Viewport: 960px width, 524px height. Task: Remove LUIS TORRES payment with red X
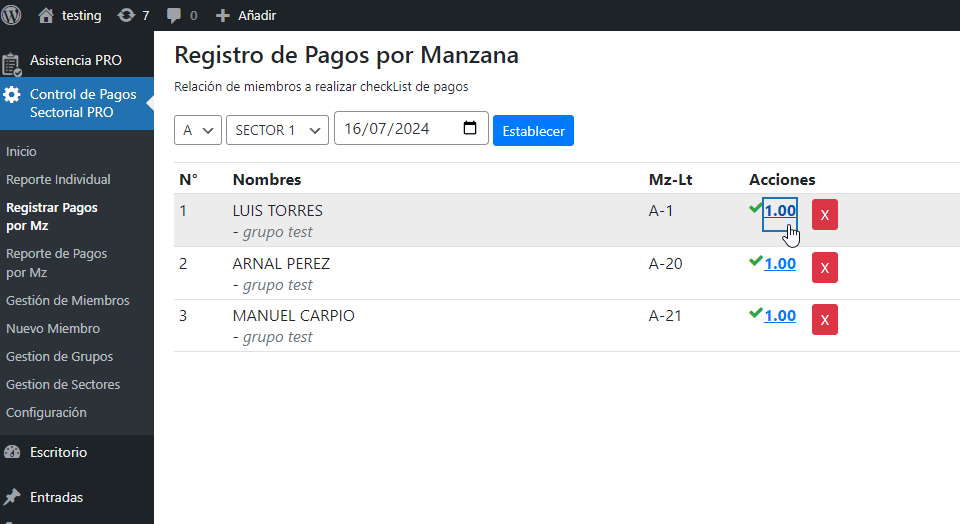(825, 215)
